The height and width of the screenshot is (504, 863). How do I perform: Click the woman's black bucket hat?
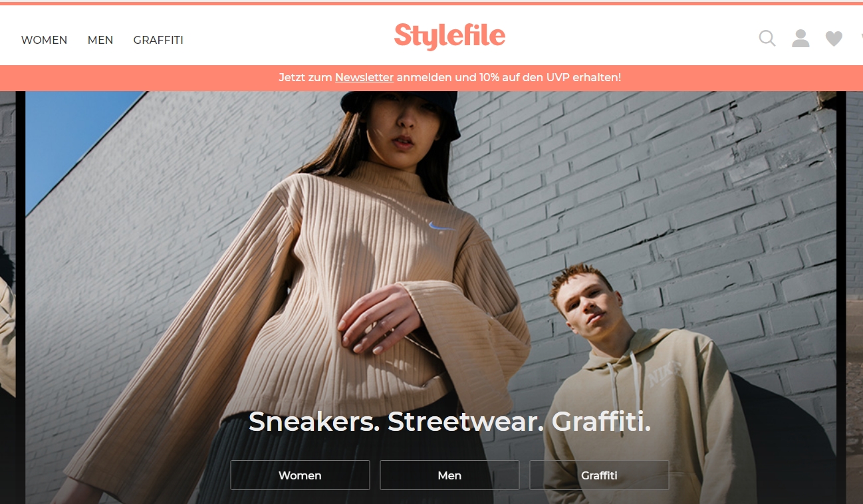[x=401, y=108]
